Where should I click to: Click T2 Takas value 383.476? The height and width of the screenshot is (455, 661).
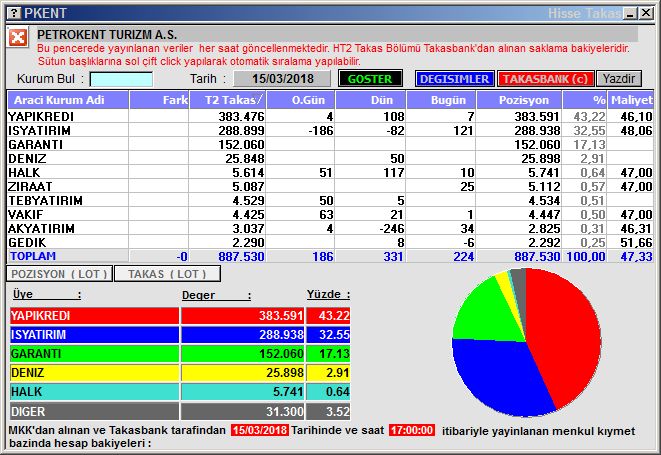[241, 116]
